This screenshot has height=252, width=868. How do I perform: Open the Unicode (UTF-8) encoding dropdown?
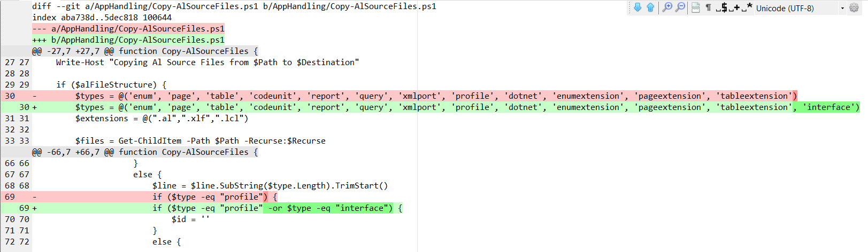coord(800,8)
